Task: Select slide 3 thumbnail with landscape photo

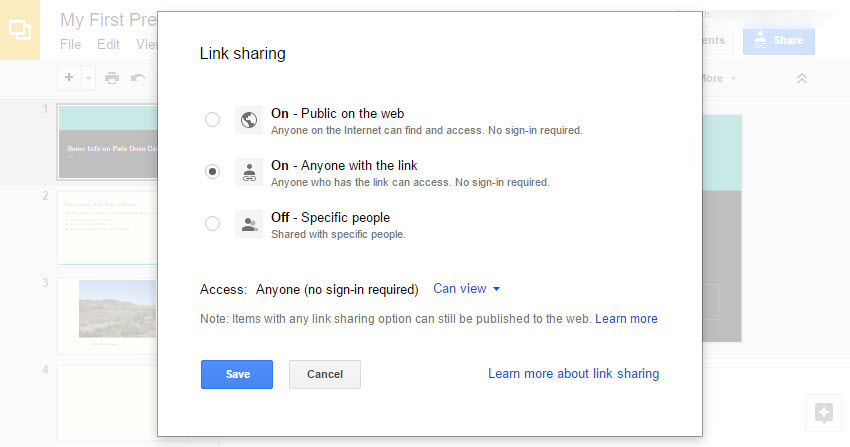Action: tap(108, 315)
